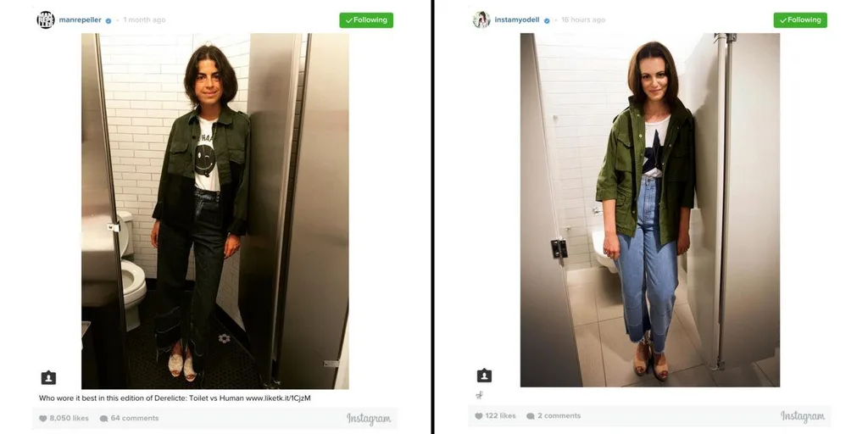Like the instamyodell post heart icon
868x434 pixels.
point(479,415)
